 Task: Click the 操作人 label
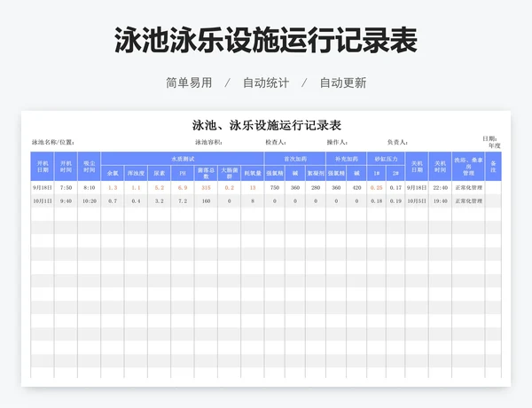337,142
